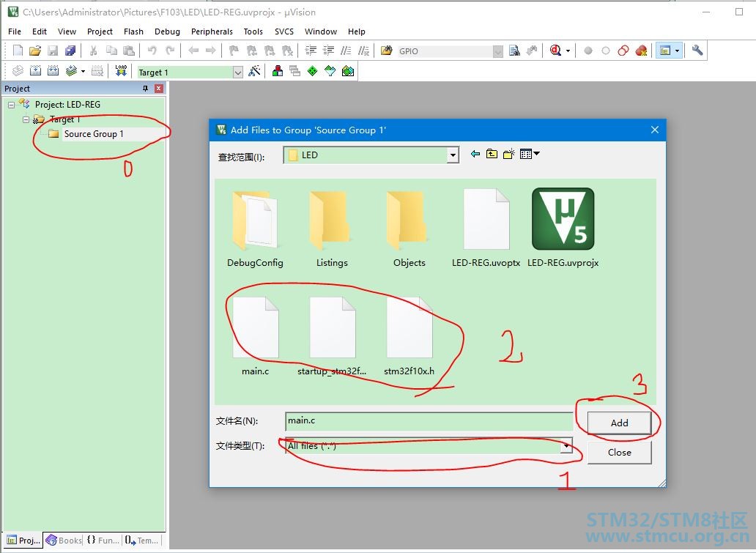This screenshot has width=756, height=553.
Task: Click the Add button
Action: click(x=619, y=423)
